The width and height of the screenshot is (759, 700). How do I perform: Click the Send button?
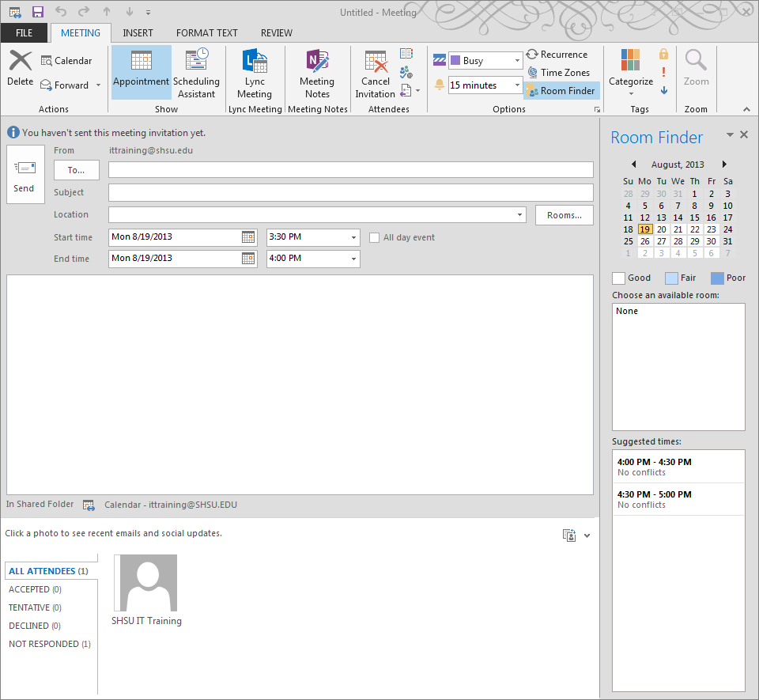pyautogui.click(x=25, y=174)
